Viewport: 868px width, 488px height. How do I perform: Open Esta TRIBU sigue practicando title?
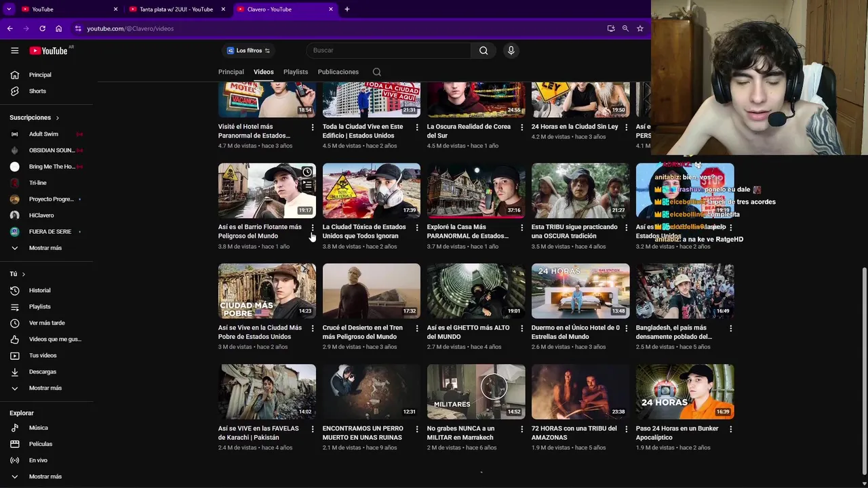click(574, 231)
